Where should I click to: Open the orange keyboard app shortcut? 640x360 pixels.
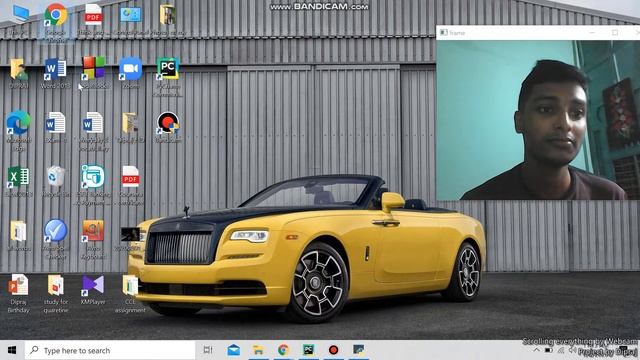(x=93, y=239)
